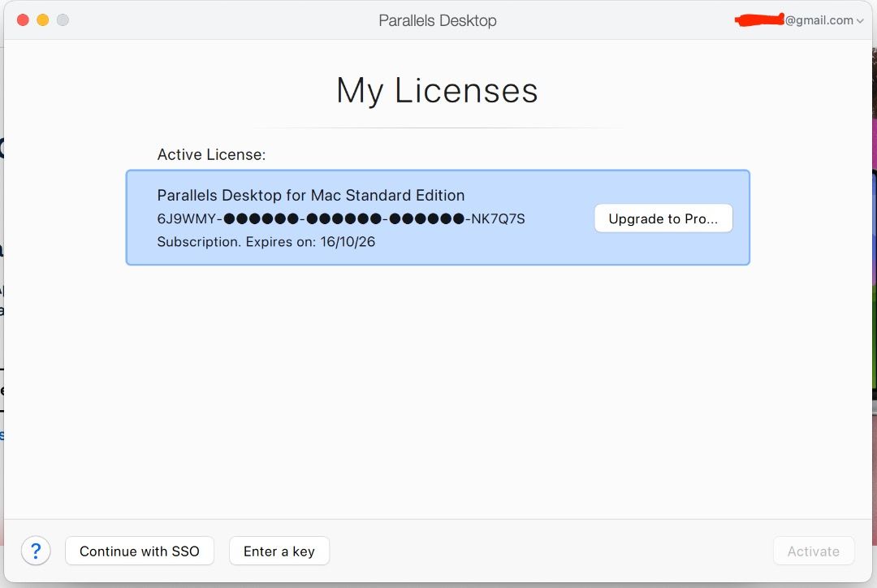Click the Active License label

211,154
